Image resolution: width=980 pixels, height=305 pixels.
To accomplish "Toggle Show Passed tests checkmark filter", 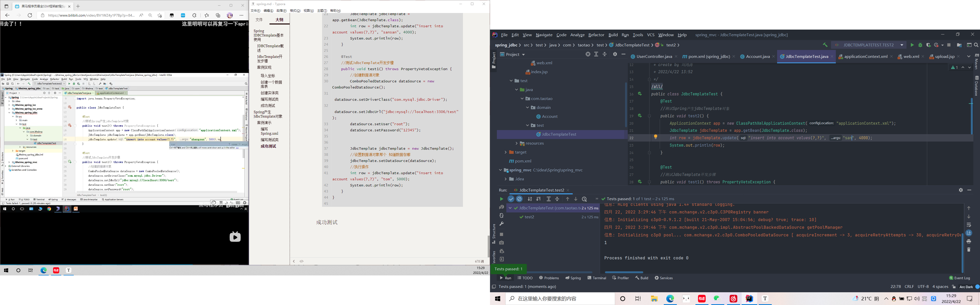I will [x=511, y=199].
